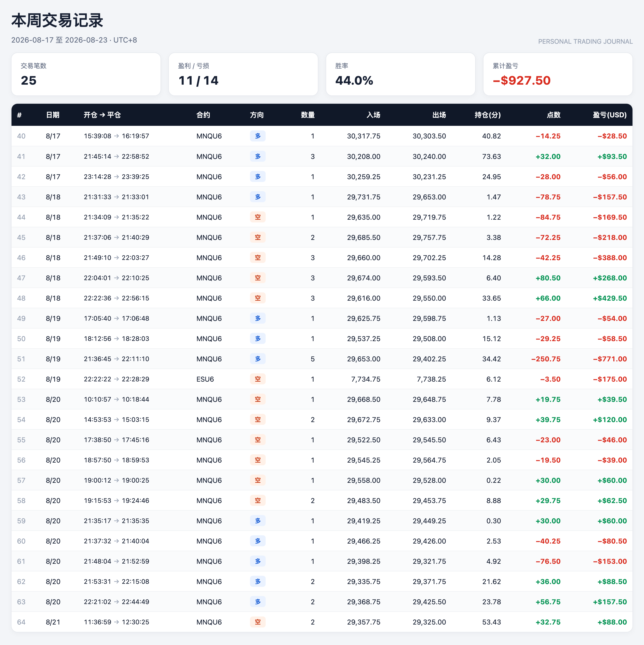The width and height of the screenshot is (644, 645).
Task: Click the 8/21 date cell
Action: click(53, 622)
